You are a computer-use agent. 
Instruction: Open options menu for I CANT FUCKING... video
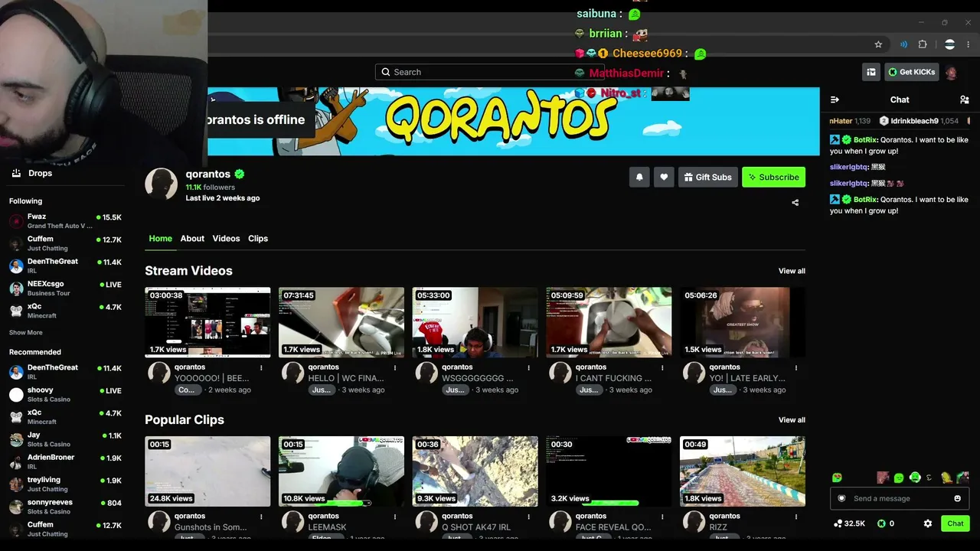pos(661,367)
